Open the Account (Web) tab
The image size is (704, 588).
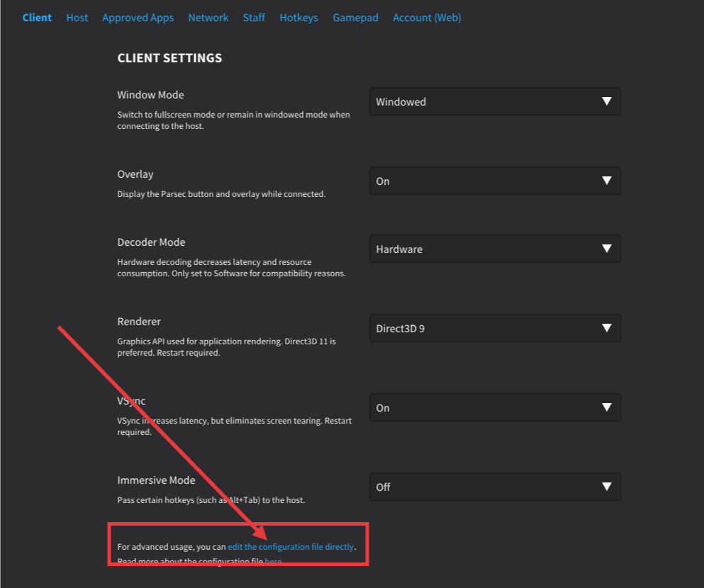click(426, 17)
